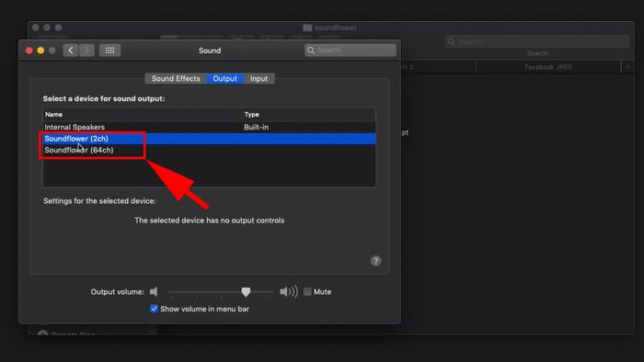Switch to the Sound Effects tab
Screen dimensions: 644x362
pos(176,78)
